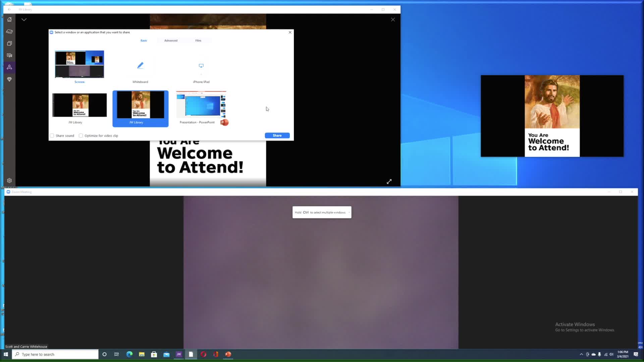Expand the chevron below JW Library back arrow
Screen dimensions: 644x362
coord(23,19)
